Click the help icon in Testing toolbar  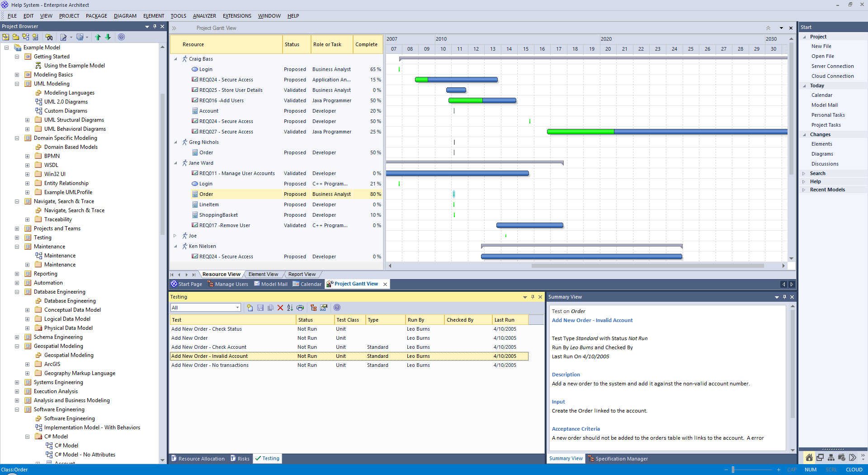coord(337,308)
